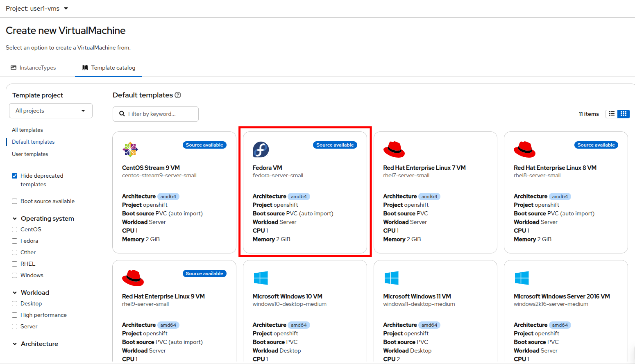Tick the High performance workload checkbox
The height and width of the screenshot is (364, 635).
[x=15, y=315]
